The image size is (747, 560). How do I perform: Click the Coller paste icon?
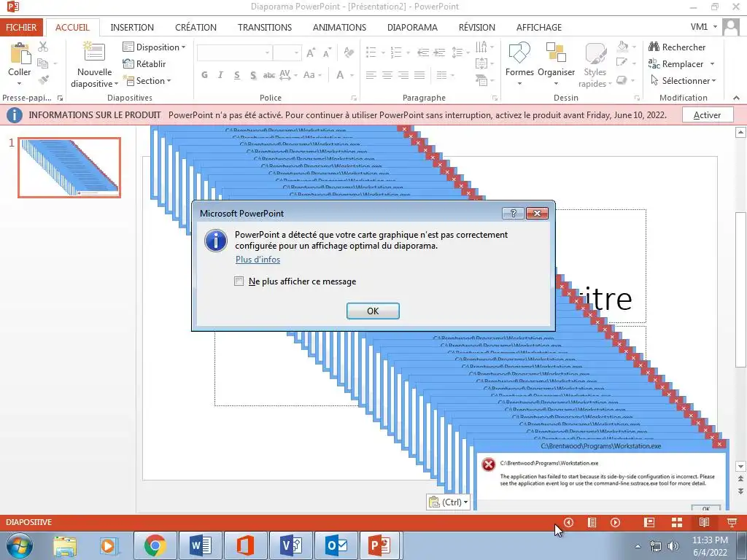(20, 52)
